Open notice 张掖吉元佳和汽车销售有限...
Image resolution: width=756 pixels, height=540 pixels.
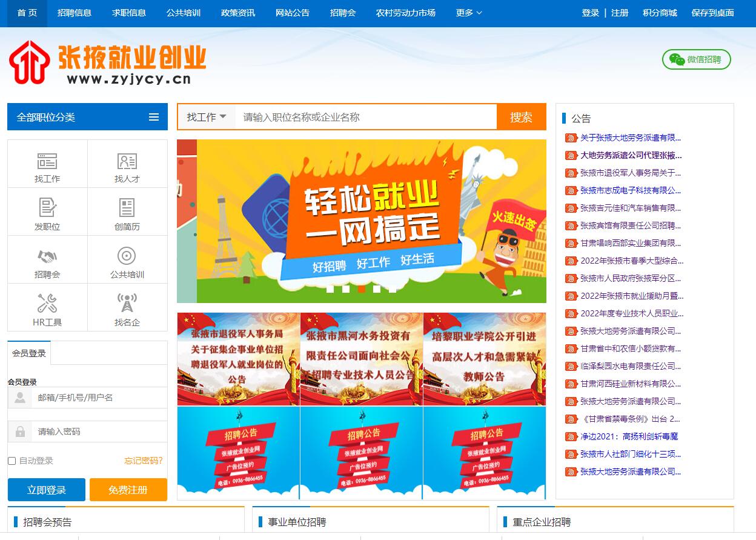coord(631,208)
